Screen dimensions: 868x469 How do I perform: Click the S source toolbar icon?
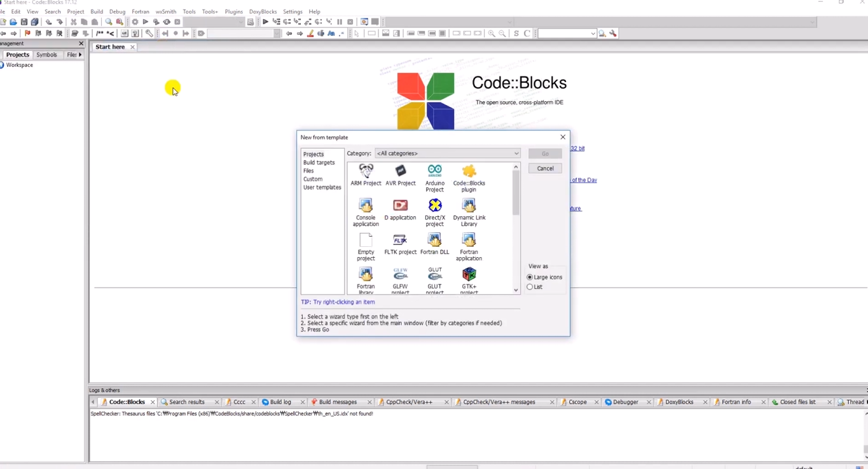pyautogui.click(x=516, y=33)
